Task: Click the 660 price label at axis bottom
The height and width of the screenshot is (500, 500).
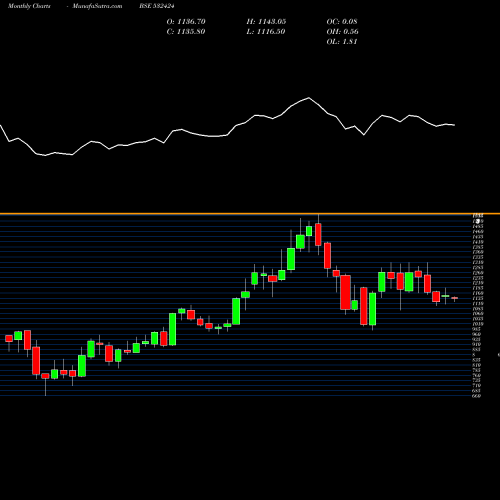Action: click(477, 396)
